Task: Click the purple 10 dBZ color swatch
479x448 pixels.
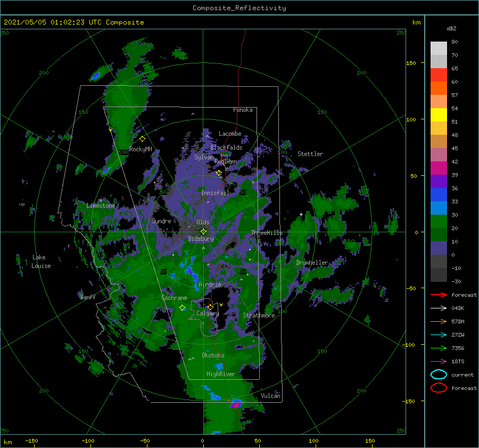Action: [x=439, y=248]
